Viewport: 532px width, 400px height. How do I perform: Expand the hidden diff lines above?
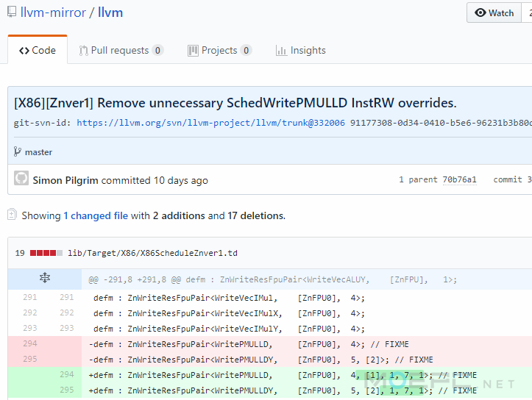pos(45,278)
